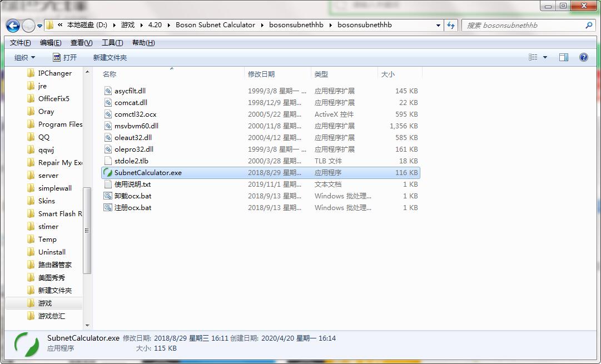Select the OfficeFix5 folder in tree
The image size is (601, 364).
(x=48, y=98)
